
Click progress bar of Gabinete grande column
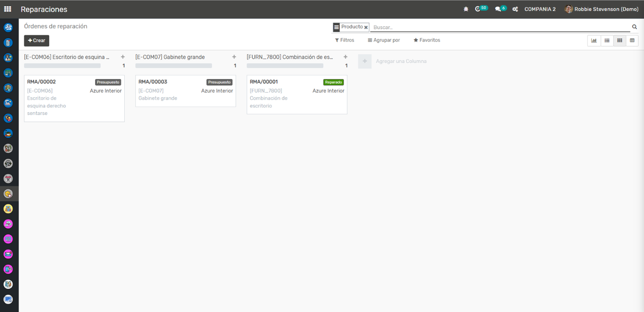174,66
